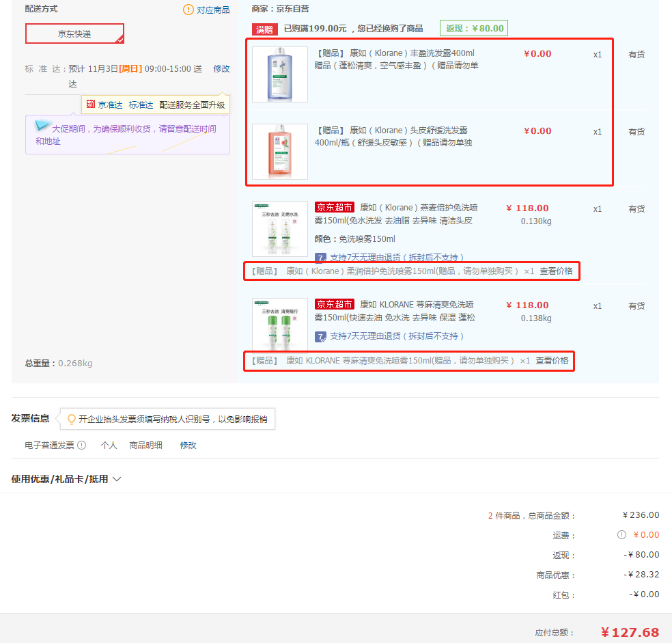Click the 总重量 0.268kg text
This screenshot has height=643, width=672.
point(59,364)
